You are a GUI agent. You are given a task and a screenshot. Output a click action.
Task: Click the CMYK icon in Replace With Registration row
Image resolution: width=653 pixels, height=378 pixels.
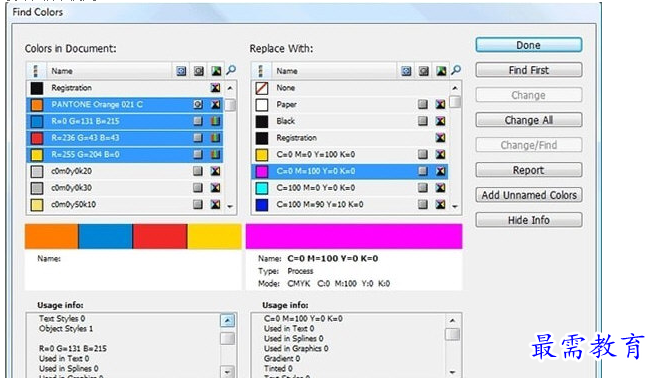pyautogui.click(x=441, y=138)
